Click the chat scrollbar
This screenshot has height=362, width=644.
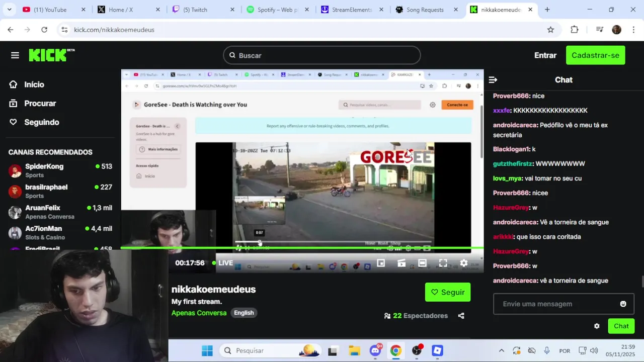pyautogui.click(x=641, y=282)
